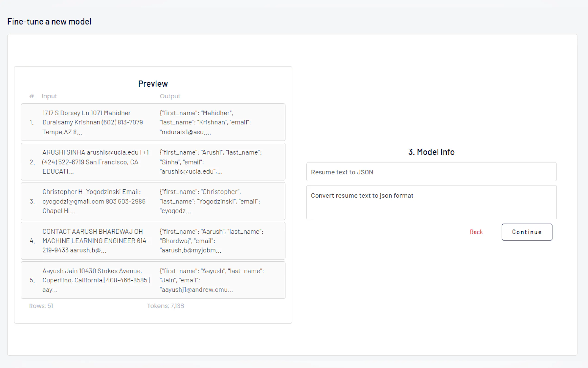Click the Output column header

(170, 96)
